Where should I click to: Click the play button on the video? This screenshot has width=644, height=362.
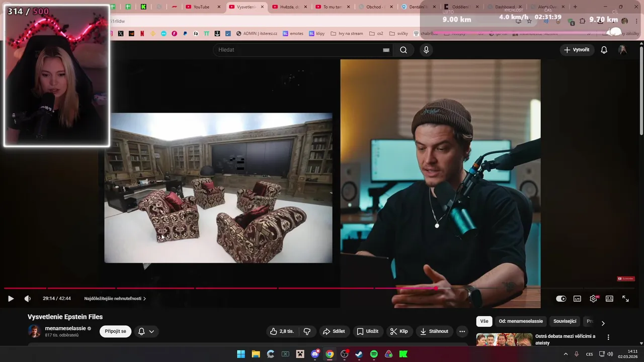(x=11, y=299)
